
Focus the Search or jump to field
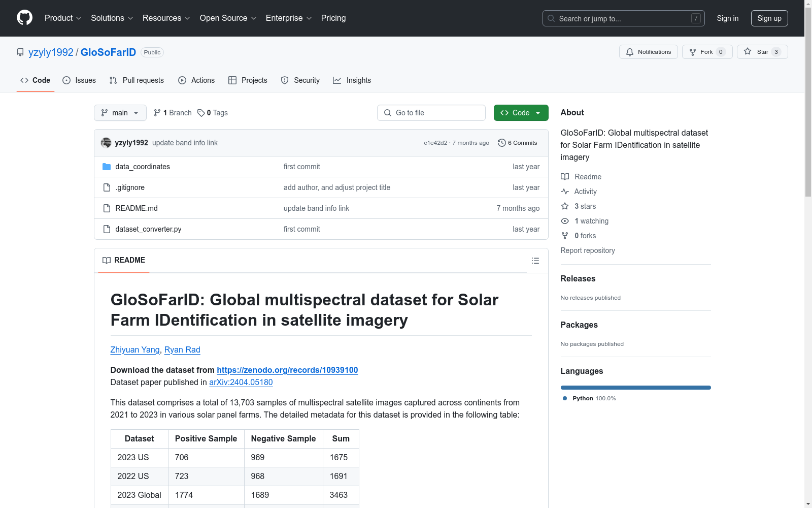pos(624,18)
